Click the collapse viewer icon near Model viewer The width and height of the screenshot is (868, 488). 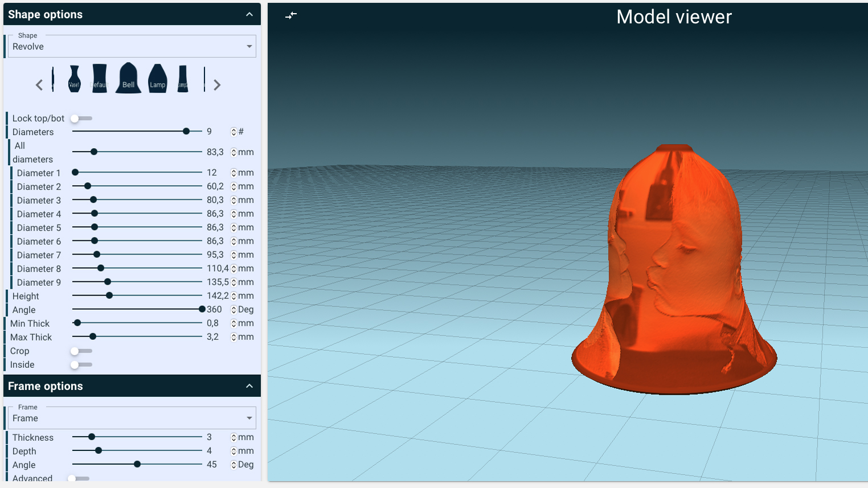click(x=291, y=15)
